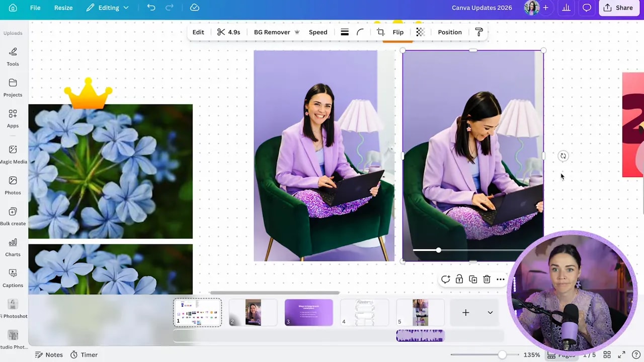This screenshot has width=644, height=362.
Task: Select the left woman-with-laptop image
Action: [324, 156]
